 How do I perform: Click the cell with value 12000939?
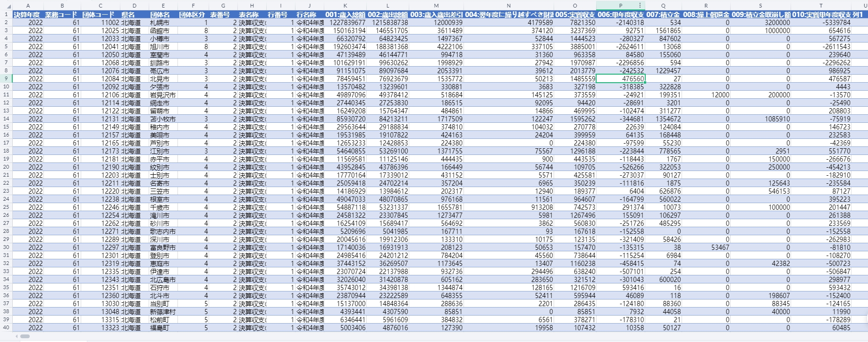click(x=437, y=23)
